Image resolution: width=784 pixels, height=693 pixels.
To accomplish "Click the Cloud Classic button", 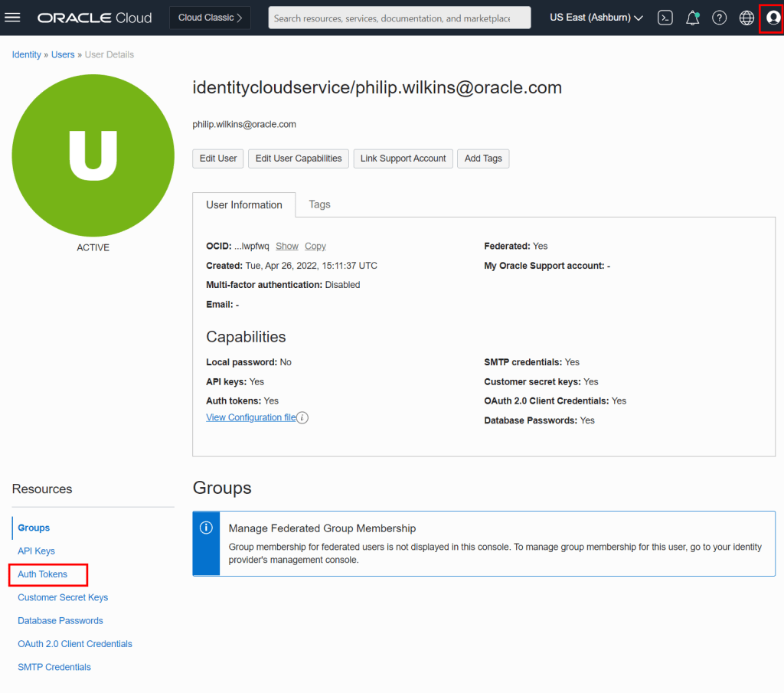I will [x=210, y=18].
